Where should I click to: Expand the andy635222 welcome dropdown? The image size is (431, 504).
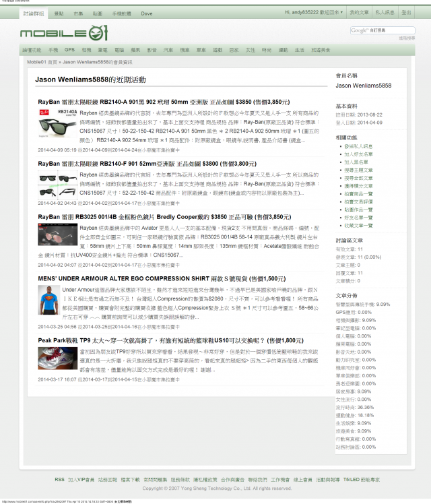pyautogui.click(x=314, y=12)
